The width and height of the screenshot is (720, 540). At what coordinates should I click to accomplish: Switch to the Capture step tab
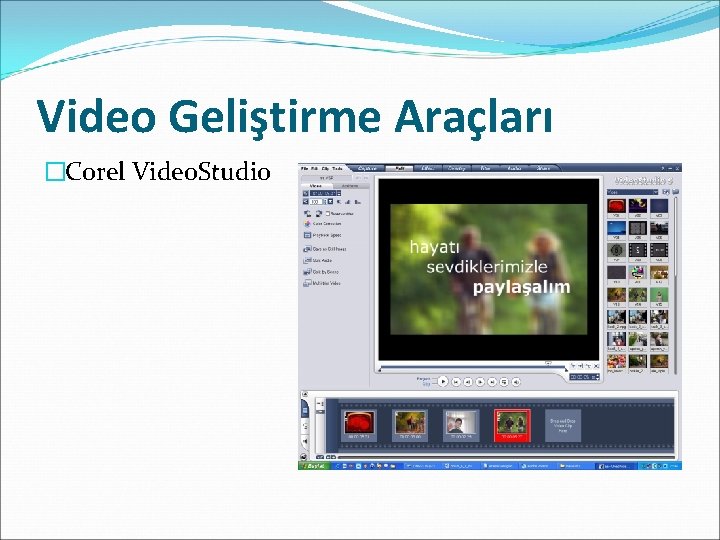367,169
